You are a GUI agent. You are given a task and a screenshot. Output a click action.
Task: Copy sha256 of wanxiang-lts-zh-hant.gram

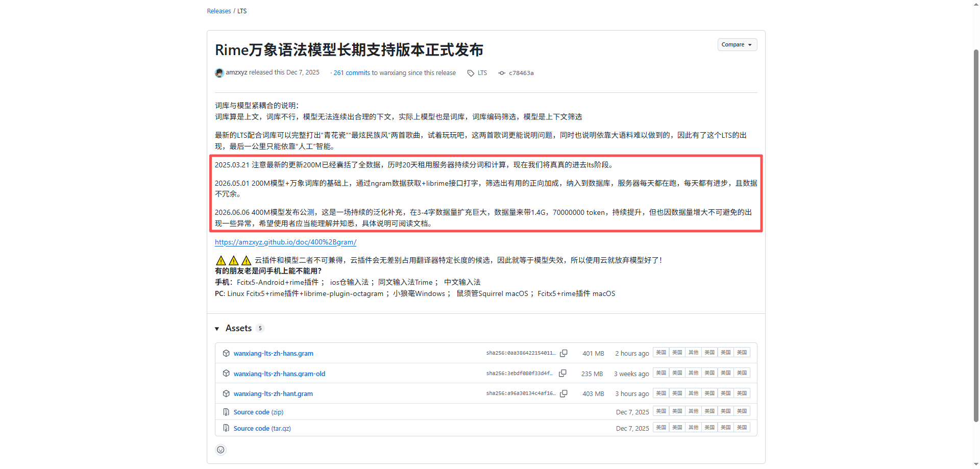click(x=563, y=393)
